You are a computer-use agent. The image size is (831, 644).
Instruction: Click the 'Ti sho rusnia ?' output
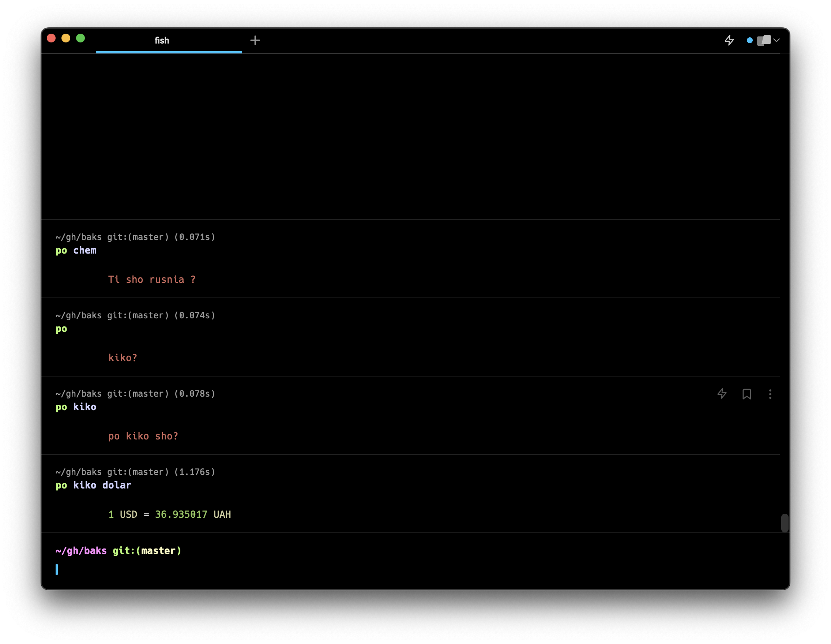pyautogui.click(x=152, y=279)
